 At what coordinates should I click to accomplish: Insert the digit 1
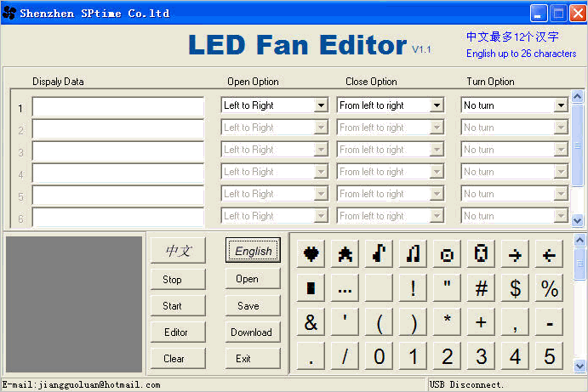click(414, 355)
